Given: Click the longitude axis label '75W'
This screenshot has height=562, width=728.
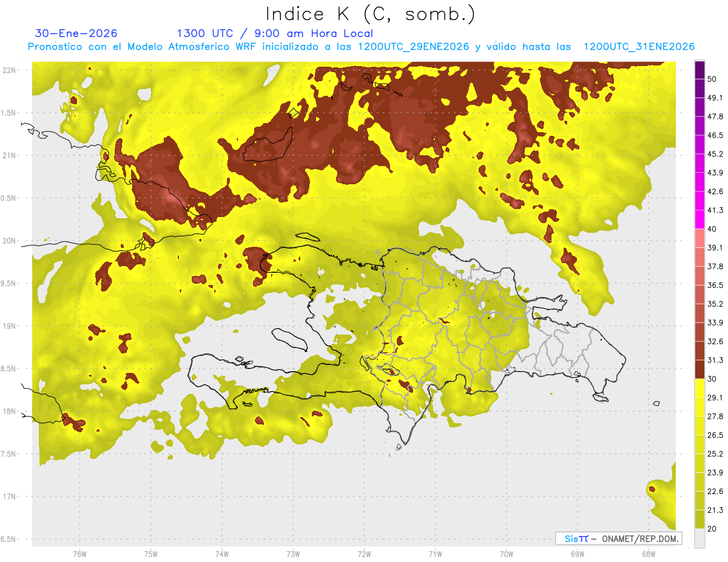Looking at the screenshot, I should 151,554.
